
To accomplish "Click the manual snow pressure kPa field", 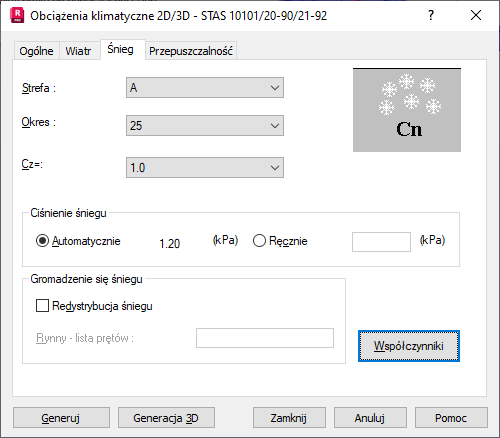I will (x=381, y=242).
